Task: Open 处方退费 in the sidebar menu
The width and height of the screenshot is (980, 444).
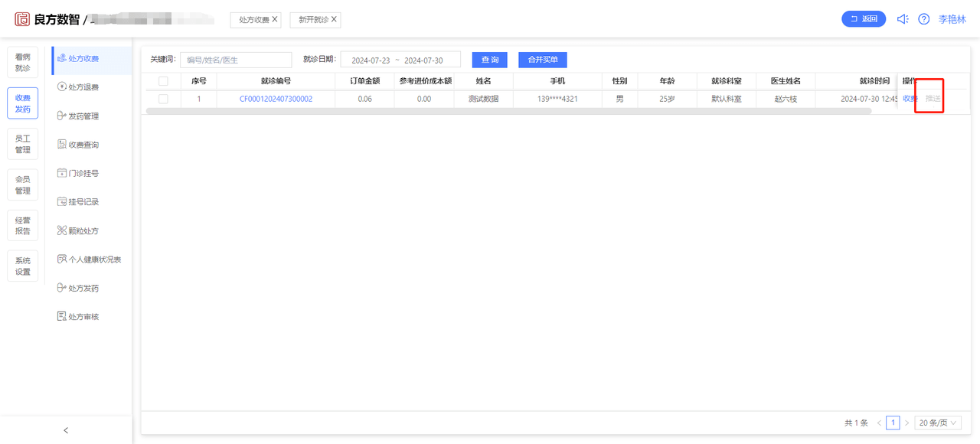Action: click(x=78, y=87)
